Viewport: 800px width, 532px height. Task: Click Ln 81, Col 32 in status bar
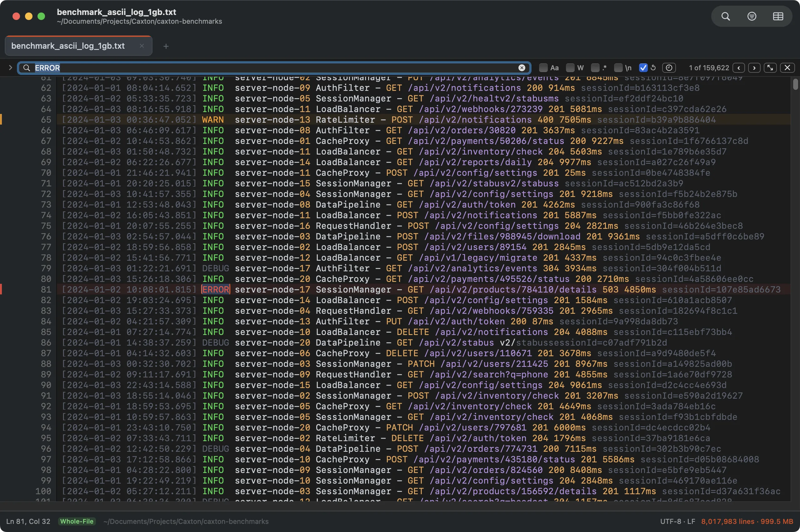[x=28, y=521]
